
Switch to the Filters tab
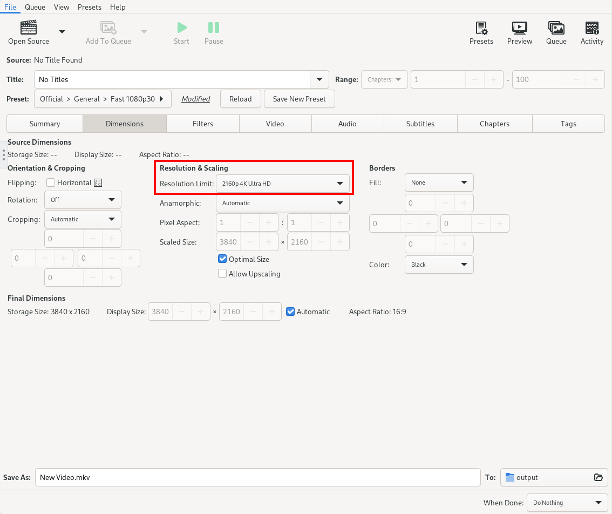click(x=203, y=124)
